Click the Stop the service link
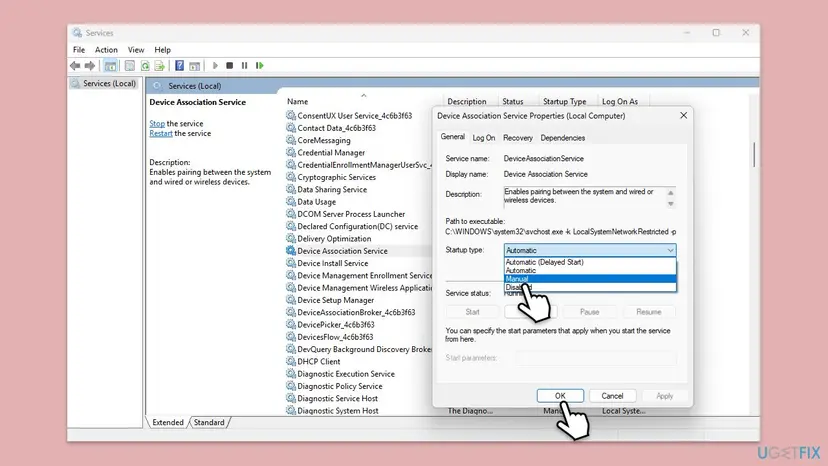Viewport: 828px width, 466px height. (157, 124)
